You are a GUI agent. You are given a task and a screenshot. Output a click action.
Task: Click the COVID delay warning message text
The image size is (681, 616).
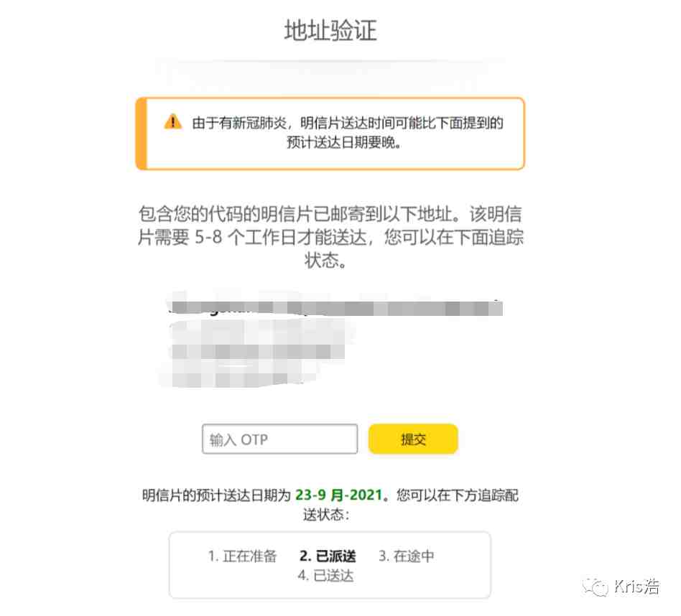(348, 132)
